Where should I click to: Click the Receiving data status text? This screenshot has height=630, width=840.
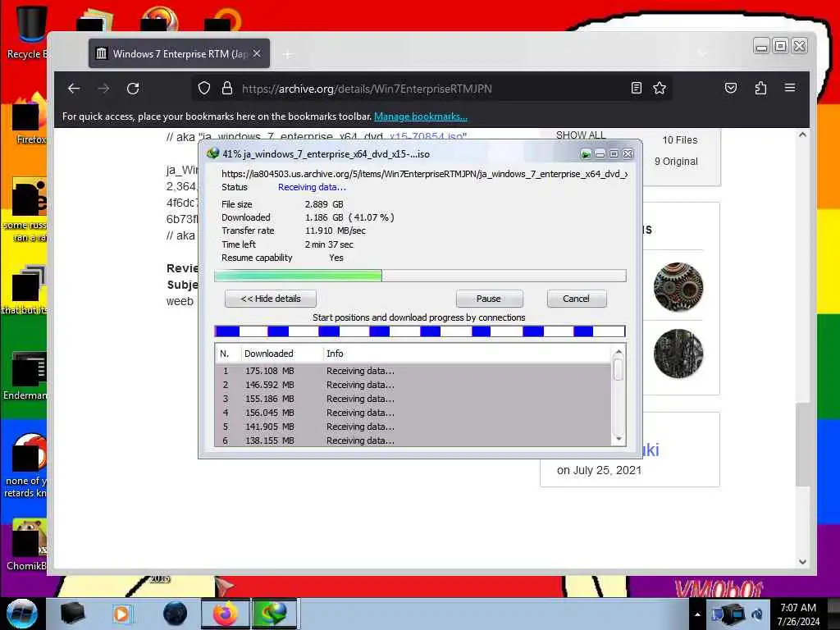click(312, 187)
